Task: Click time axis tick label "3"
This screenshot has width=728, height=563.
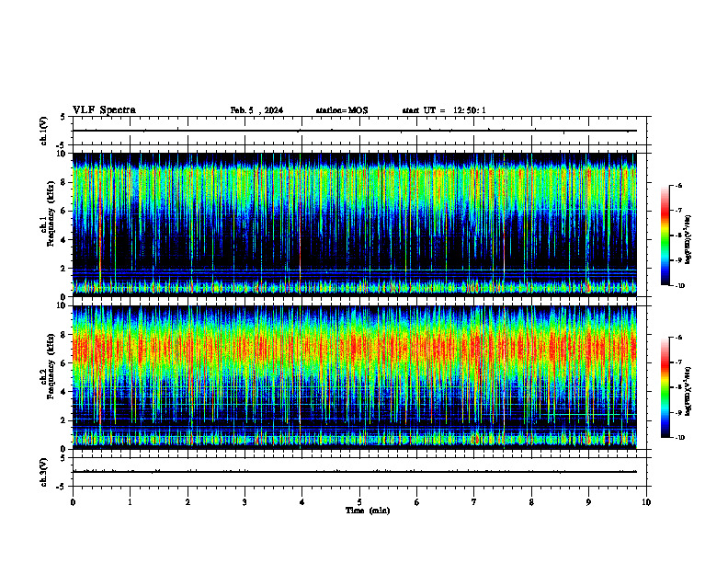Action: [x=245, y=502]
